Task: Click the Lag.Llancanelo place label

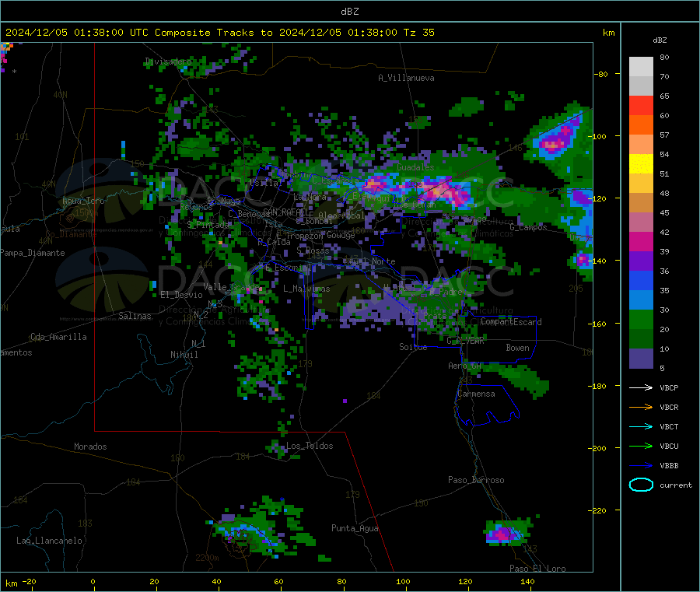Action: click(49, 541)
